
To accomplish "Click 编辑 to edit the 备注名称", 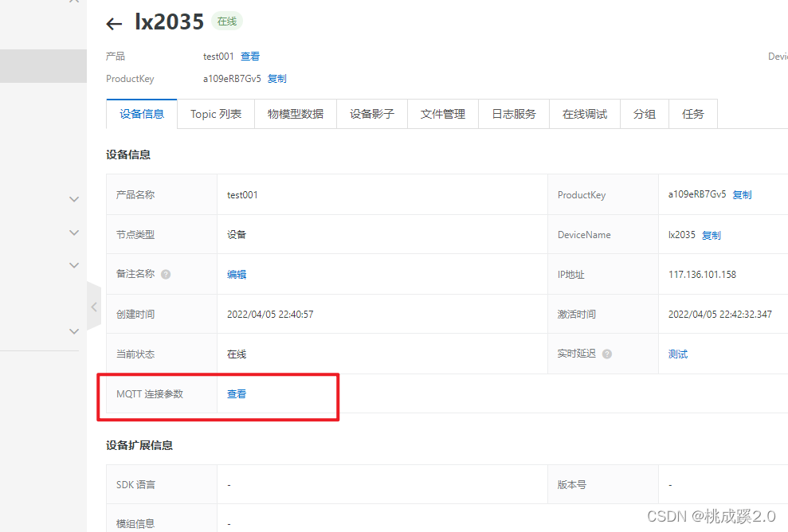I will (x=237, y=274).
